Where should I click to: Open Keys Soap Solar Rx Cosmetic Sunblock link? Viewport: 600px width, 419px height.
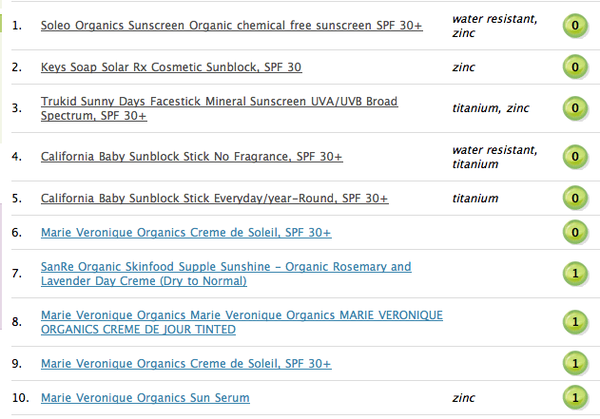click(171, 67)
